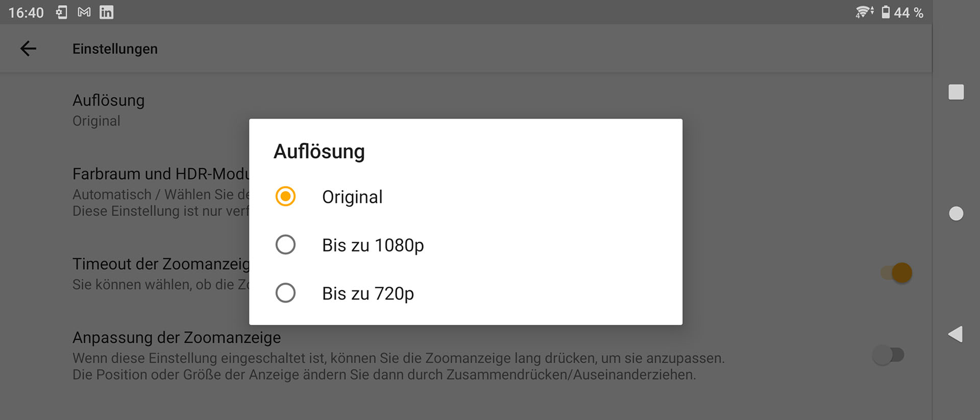Open the Auflösung setting entry

pyautogui.click(x=109, y=110)
